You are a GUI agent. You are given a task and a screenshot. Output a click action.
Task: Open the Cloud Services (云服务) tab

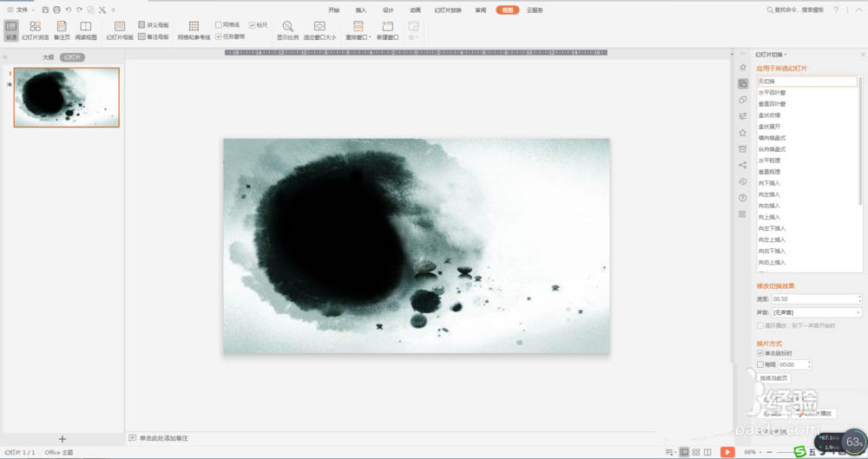click(x=535, y=10)
